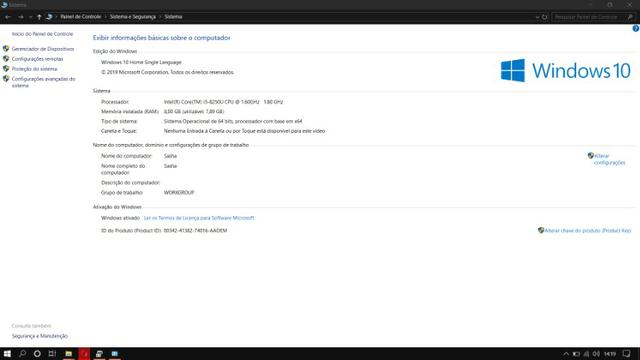Open taskbar search magnifier

tap(22, 354)
